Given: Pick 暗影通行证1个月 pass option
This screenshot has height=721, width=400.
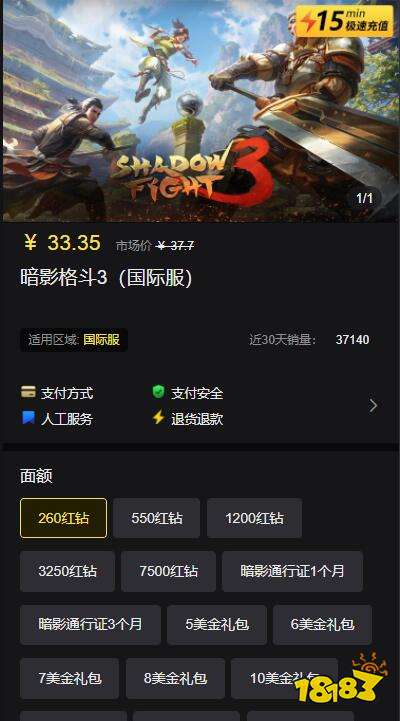Looking at the screenshot, I should [292, 571].
